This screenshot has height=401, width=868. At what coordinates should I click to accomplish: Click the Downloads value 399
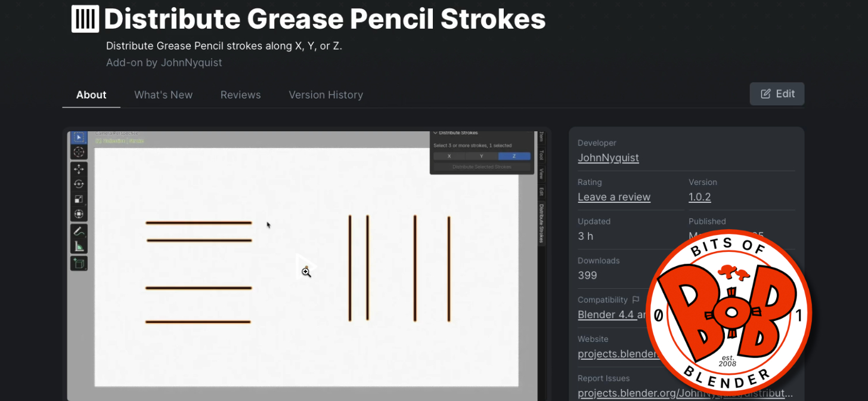587,276
